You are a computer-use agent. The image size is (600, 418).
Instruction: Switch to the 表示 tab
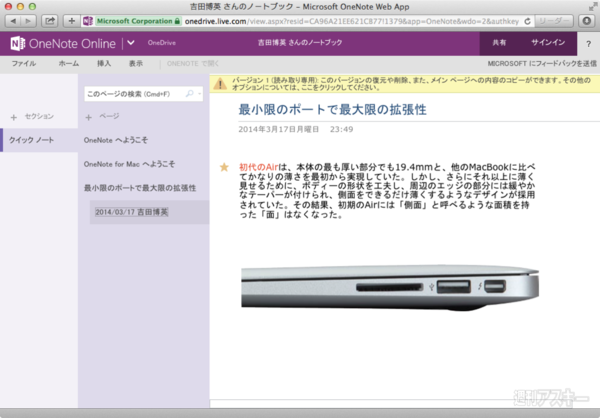136,64
